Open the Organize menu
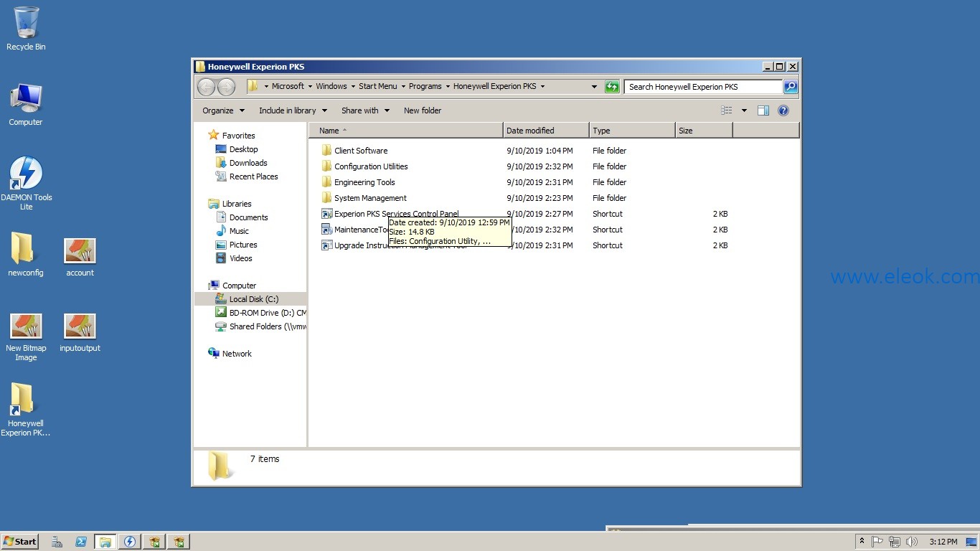 223,110
